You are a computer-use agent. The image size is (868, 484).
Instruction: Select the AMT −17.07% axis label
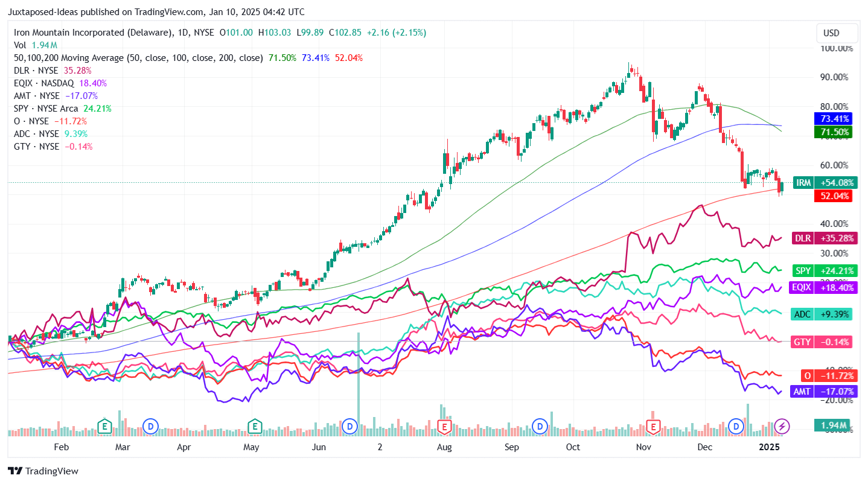click(x=823, y=392)
